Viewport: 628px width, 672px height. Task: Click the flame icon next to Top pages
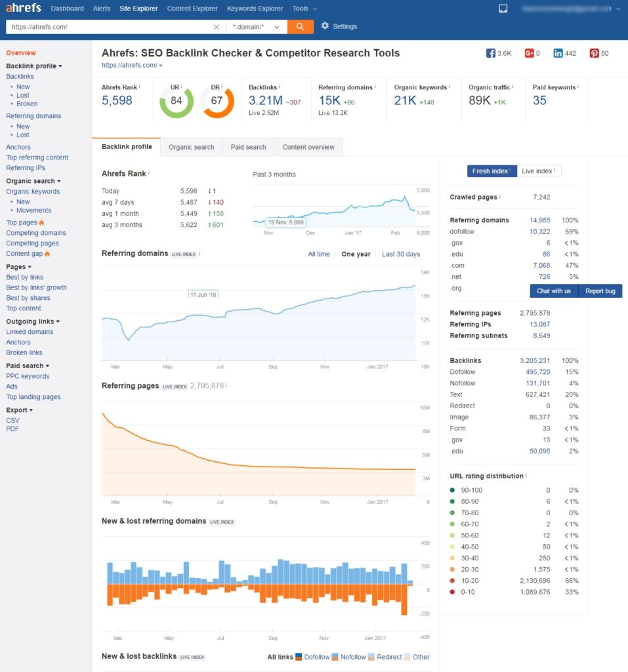[x=41, y=222]
